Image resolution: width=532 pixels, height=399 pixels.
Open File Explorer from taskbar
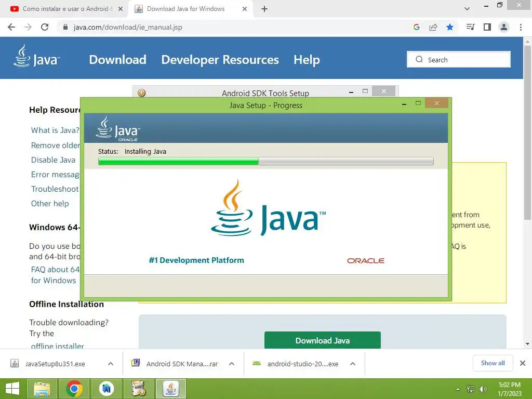coord(42,389)
